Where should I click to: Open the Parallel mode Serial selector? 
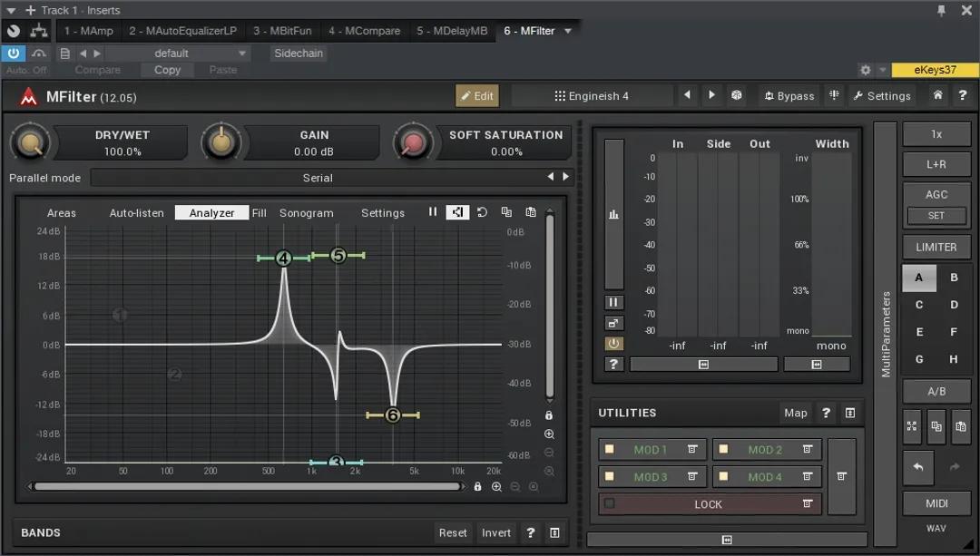coord(318,178)
